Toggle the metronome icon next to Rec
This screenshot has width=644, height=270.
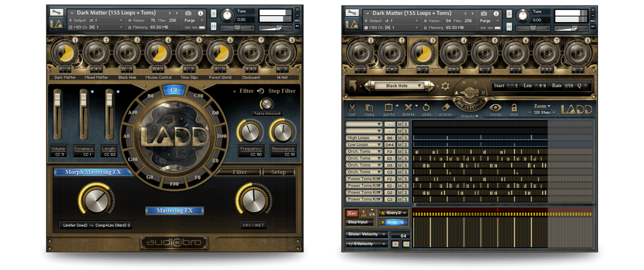point(364,213)
